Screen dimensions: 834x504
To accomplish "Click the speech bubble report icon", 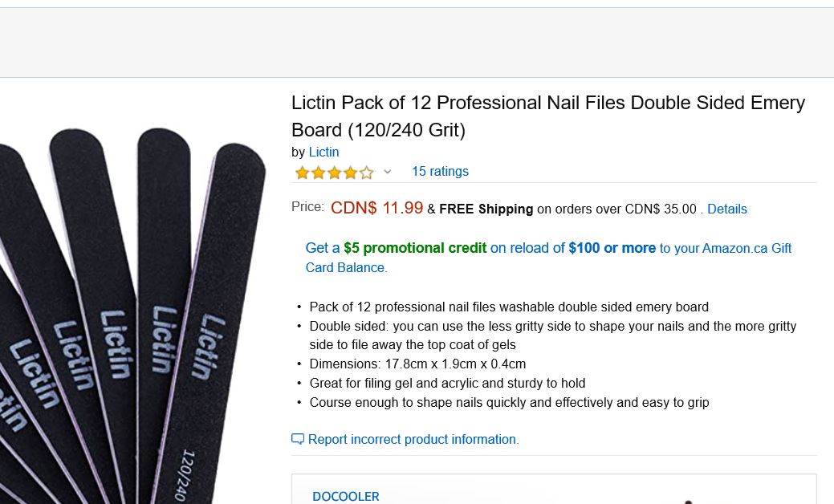I will pos(298,439).
